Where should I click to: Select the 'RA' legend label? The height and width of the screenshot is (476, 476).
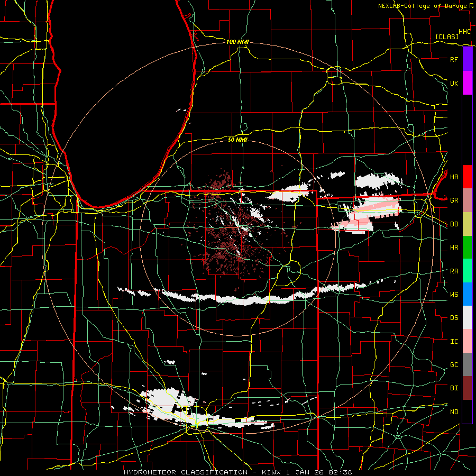[454, 271]
